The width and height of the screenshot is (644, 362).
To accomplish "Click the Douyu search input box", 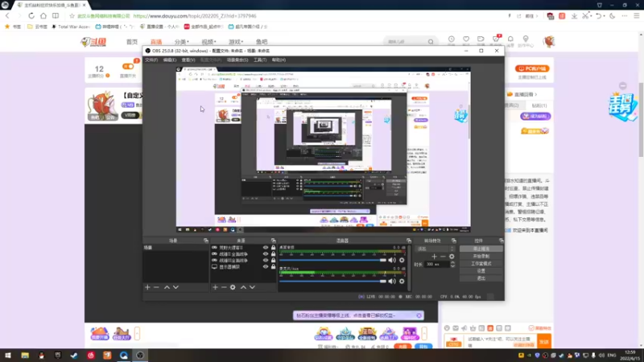I will tap(406, 42).
